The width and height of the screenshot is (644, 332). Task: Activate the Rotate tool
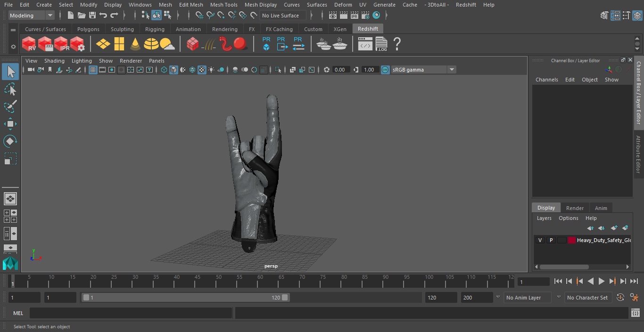(10, 141)
